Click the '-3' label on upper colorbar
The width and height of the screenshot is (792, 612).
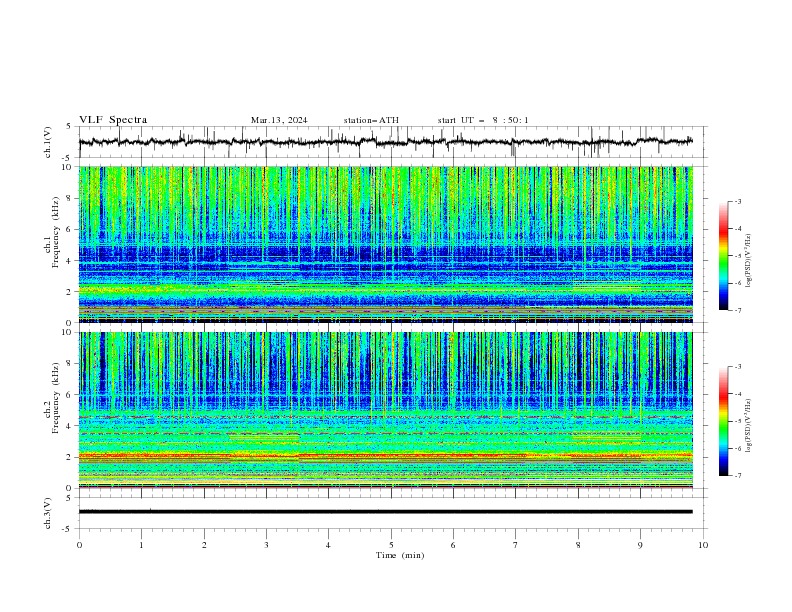click(x=738, y=201)
